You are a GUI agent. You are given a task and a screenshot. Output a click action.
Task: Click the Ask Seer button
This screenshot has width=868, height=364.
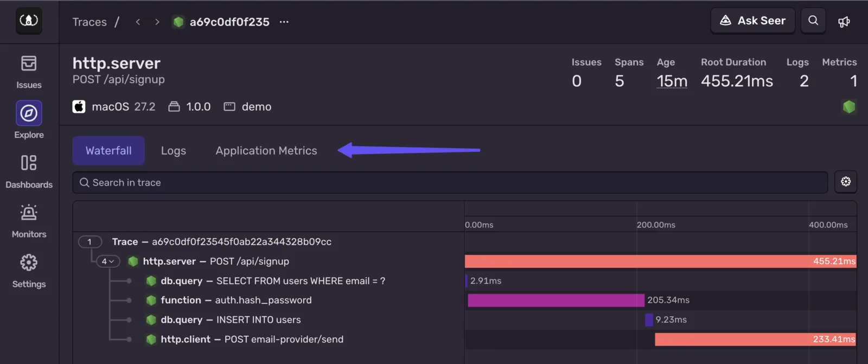pyautogui.click(x=752, y=21)
